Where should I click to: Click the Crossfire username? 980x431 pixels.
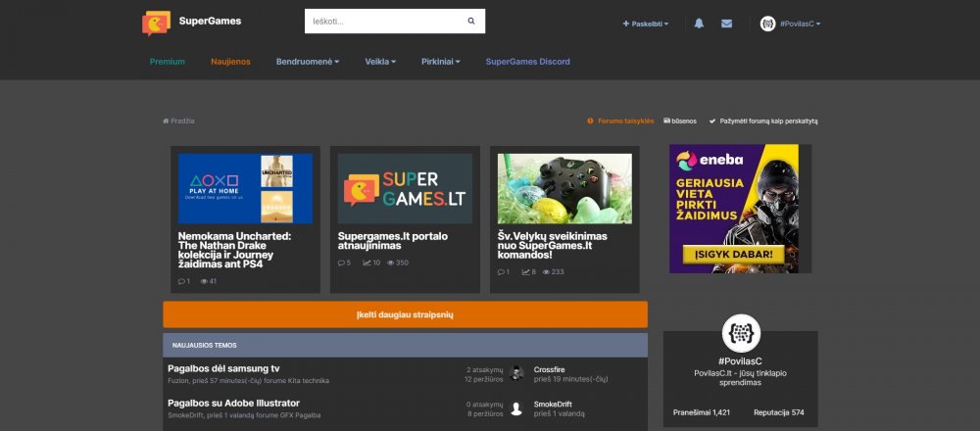(549, 370)
